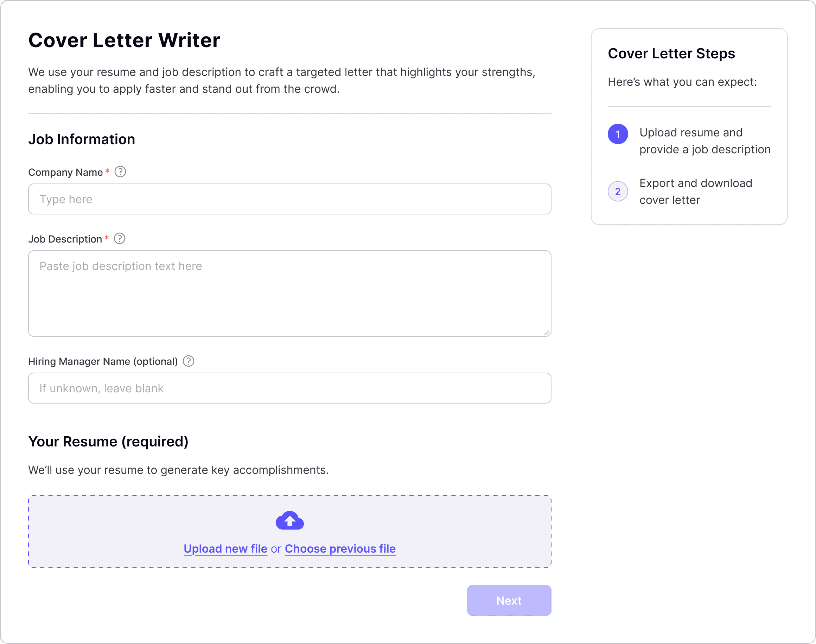Click the Job Information section header
816x644 pixels.
tap(82, 139)
